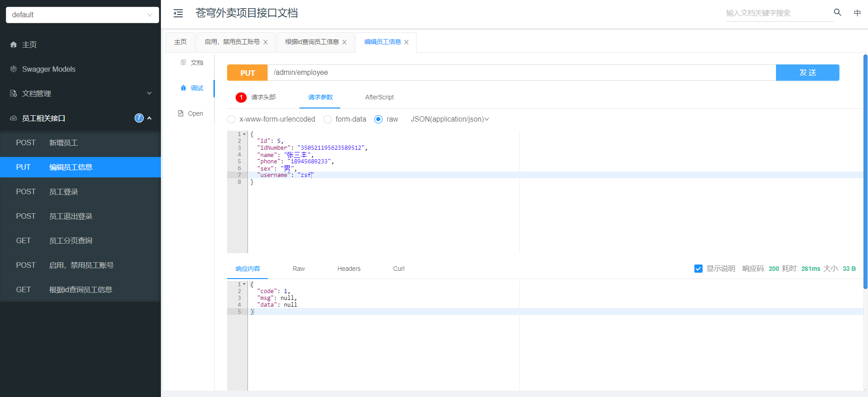
Task: Click the Open file icon
Action: [181, 113]
